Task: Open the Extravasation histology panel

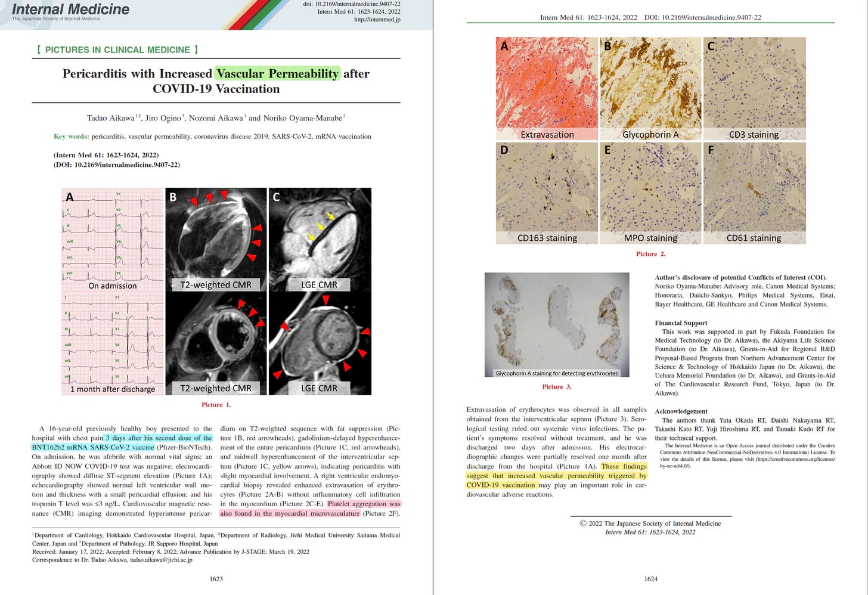Action: click(547, 89)
